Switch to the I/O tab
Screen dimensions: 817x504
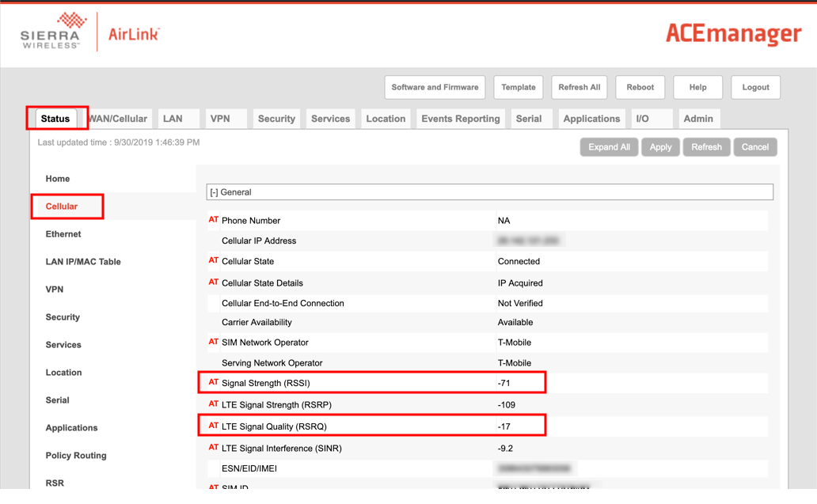pos(652,119)
